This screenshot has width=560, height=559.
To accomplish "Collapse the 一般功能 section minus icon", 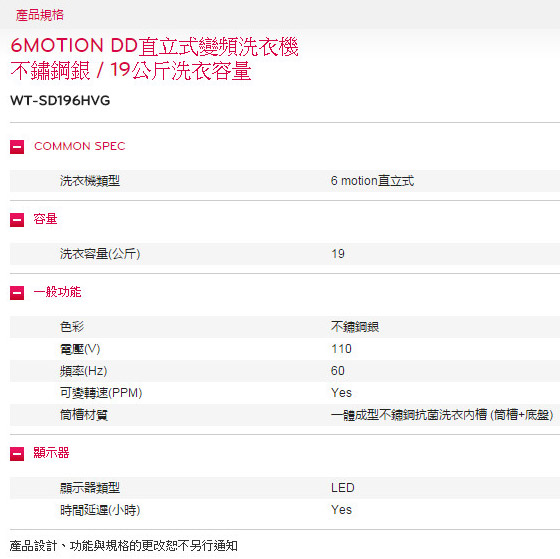I will point(17,293).
